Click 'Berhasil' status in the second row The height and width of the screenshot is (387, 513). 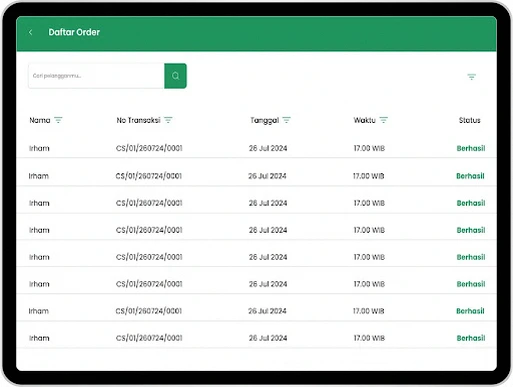pyautogui.click(x=470, y=176)
